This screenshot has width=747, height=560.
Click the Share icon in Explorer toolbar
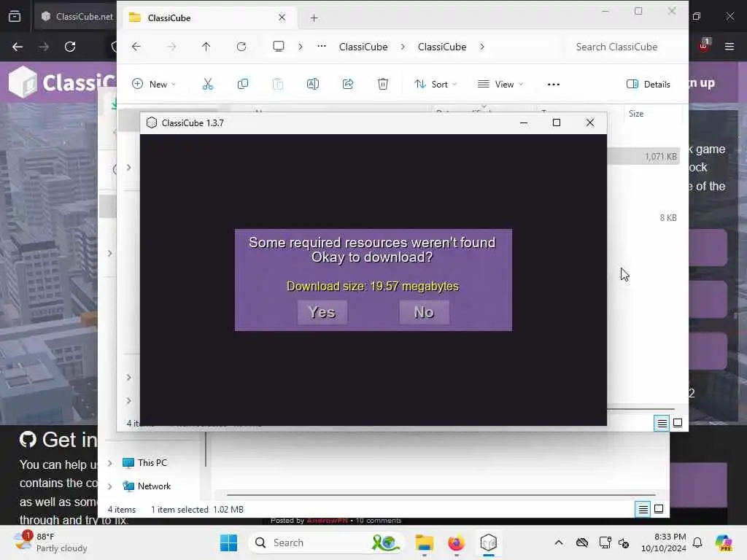348,85
